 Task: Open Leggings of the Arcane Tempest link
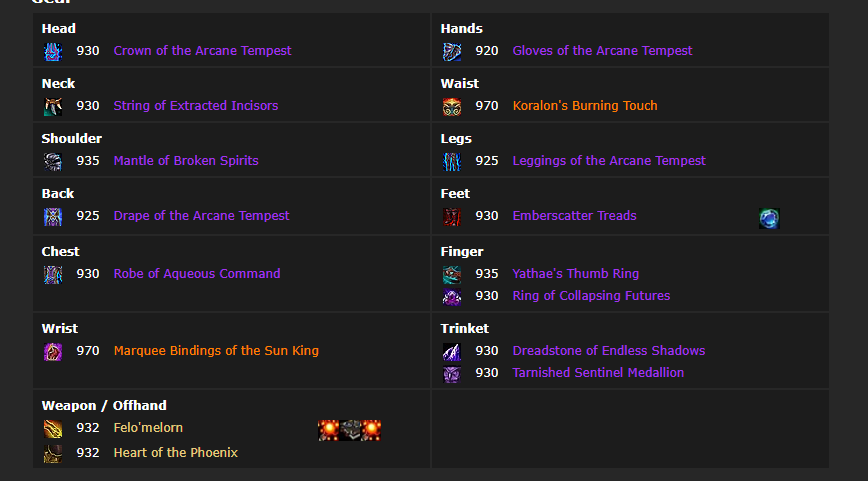click(x=608, y=161)
